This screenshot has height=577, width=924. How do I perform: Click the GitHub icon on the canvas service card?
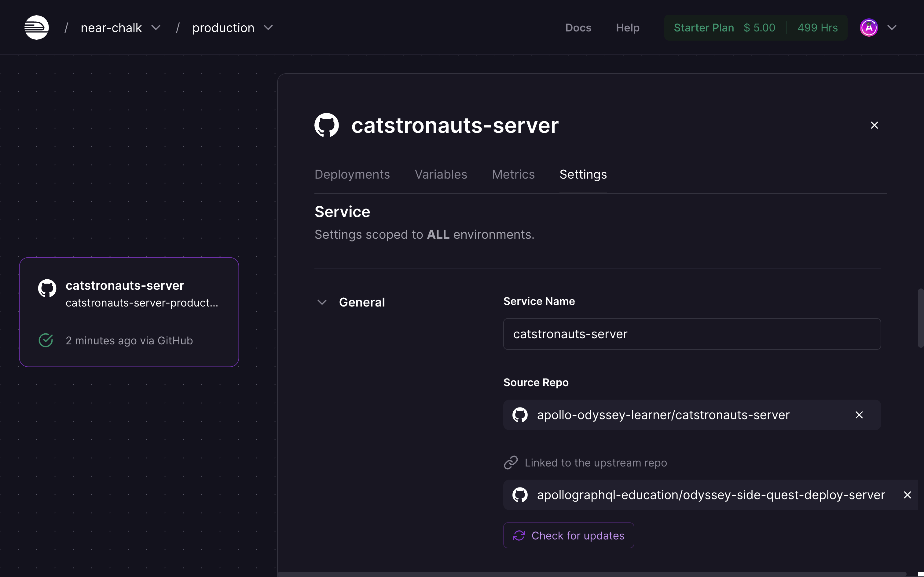pos(46,288)
